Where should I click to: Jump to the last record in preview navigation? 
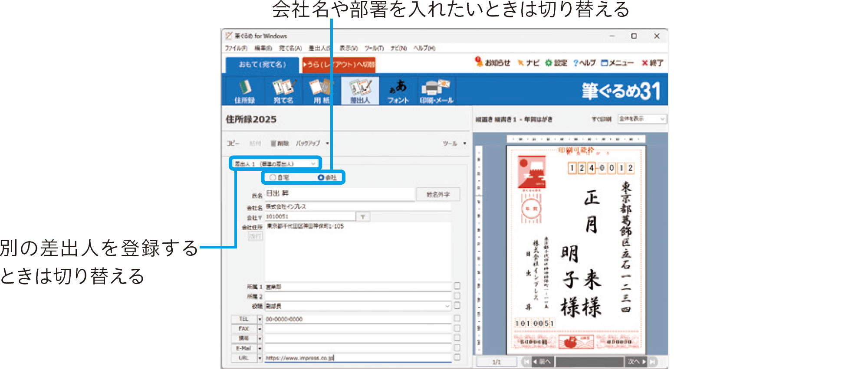[x=652, y=362]
